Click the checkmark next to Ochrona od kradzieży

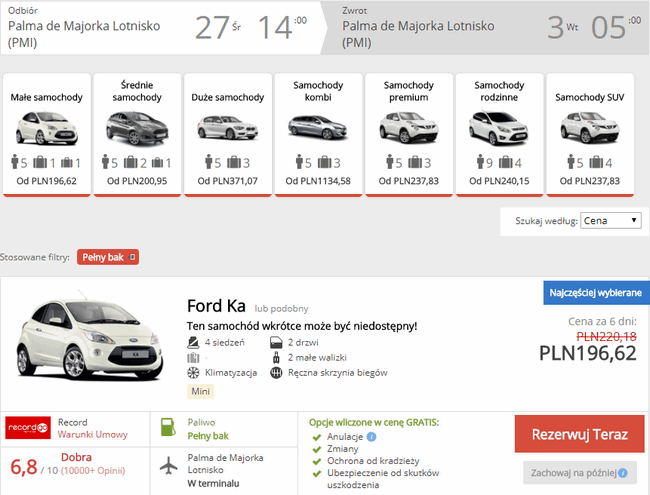coord(317,461)
